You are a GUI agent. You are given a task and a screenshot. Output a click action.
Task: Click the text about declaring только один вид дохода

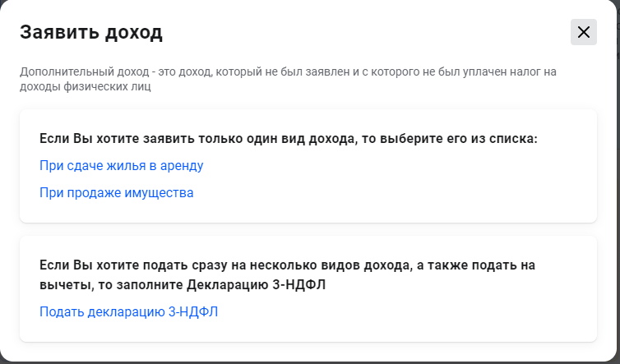click(289, 139)
